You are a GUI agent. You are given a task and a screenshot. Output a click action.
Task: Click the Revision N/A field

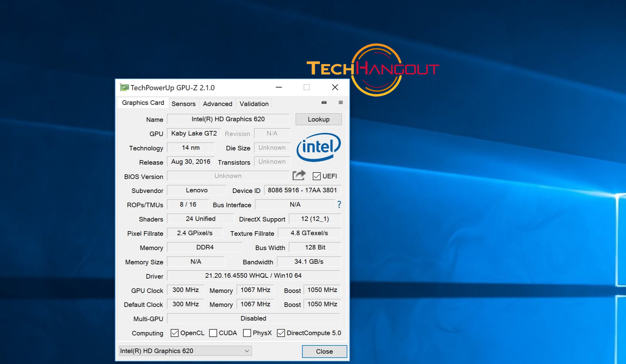272,133
